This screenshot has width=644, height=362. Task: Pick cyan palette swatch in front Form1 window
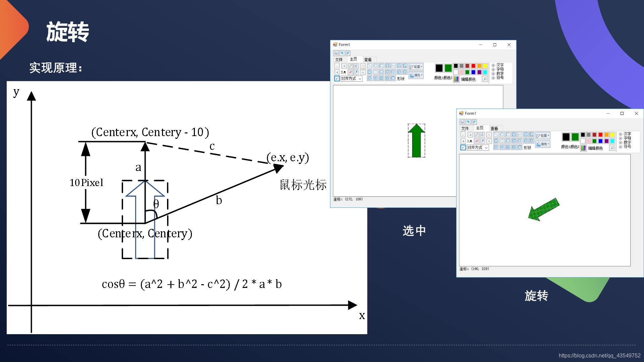tap(612, 141)
